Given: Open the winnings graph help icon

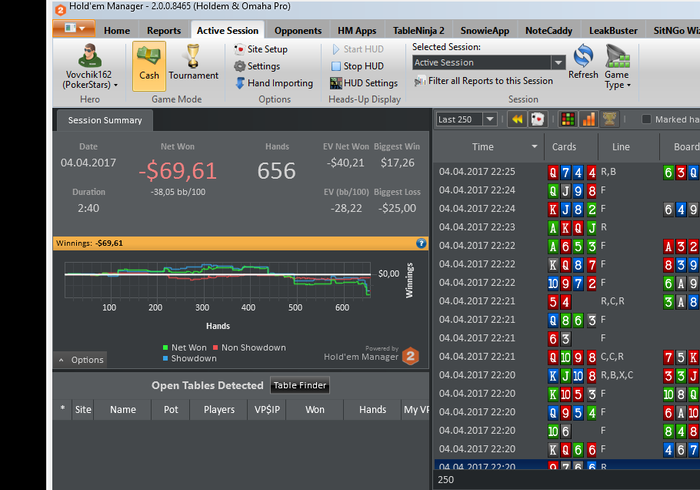Looking at the screenshot, I should coord(421,243).
